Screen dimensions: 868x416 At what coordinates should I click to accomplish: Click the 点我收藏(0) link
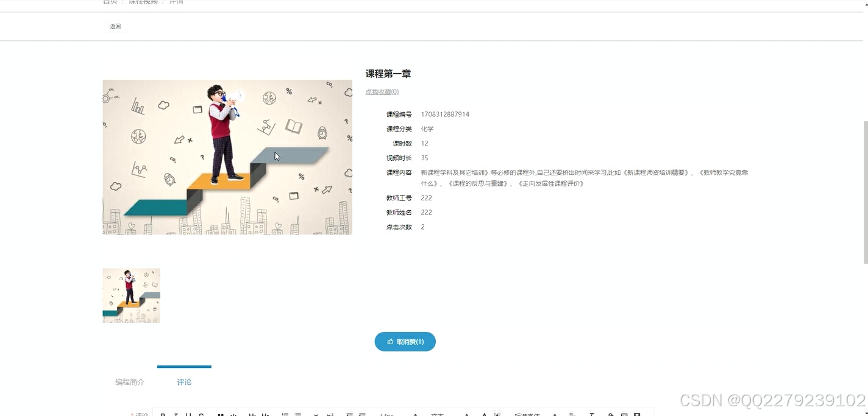(x=382, y=91)
